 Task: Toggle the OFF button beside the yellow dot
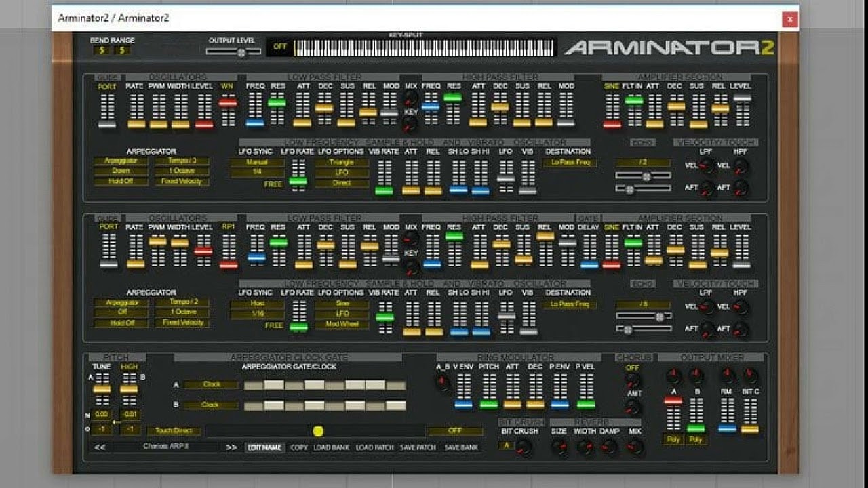[x=454, y=431]
